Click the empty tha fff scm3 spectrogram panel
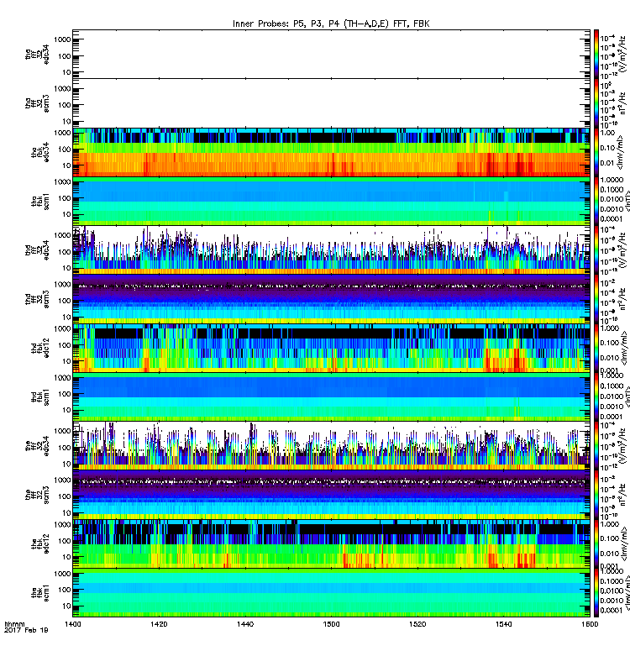This screenshot has width=630, height=672. [x=331, y=103]
